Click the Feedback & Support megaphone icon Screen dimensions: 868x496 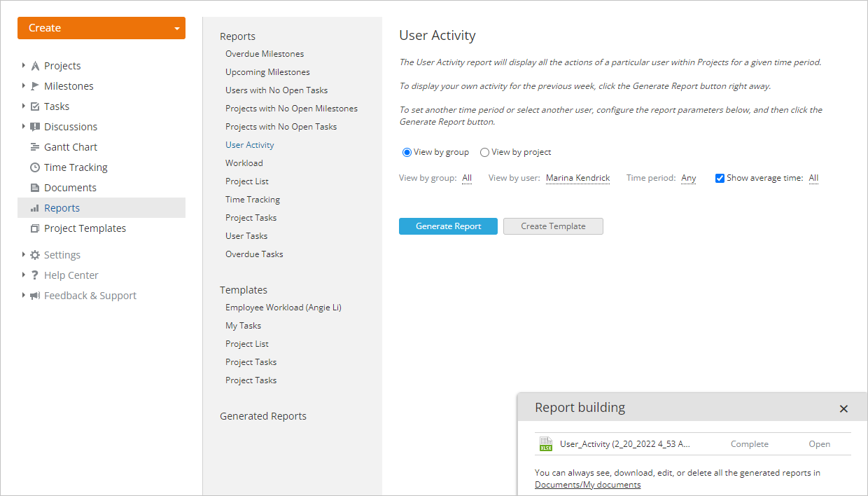pos(35,296)
